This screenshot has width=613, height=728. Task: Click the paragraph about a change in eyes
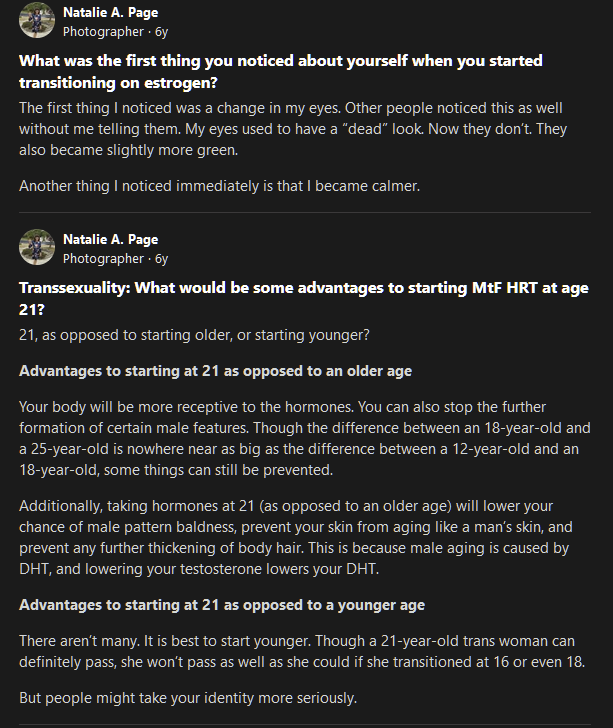tap(299, 127)
